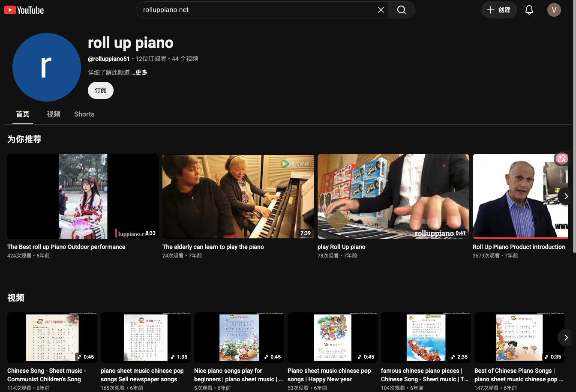Switch to the 视频 tab
This screenshot has width=576, height=392.
pyautogui.click(x=54, y=114)
